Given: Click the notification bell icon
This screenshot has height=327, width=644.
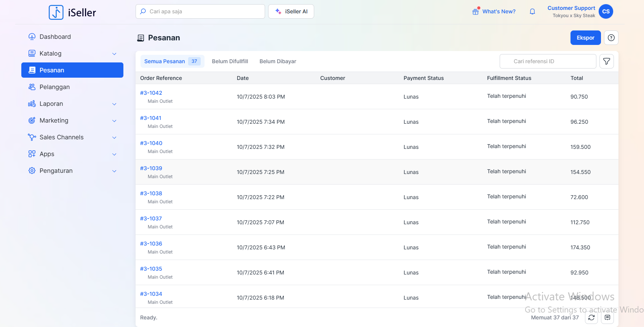Looking at the screenshot, I should 532,11.
